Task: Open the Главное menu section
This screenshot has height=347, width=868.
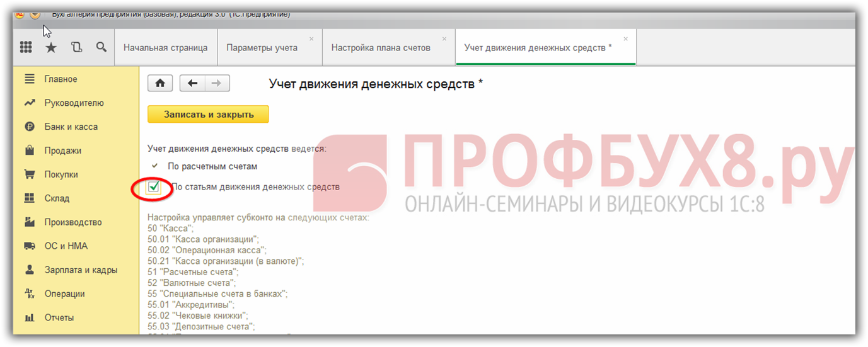Action: click(x=61, y=79)
